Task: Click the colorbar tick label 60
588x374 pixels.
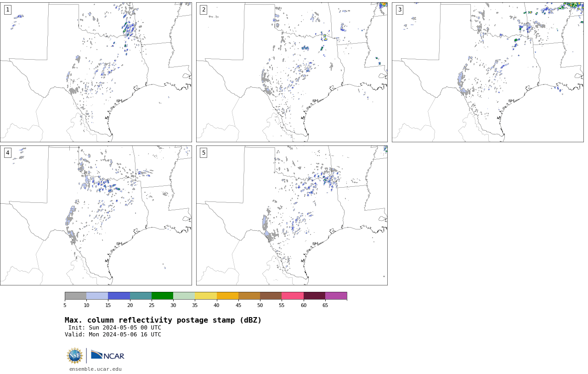Action: coord(304,306)
